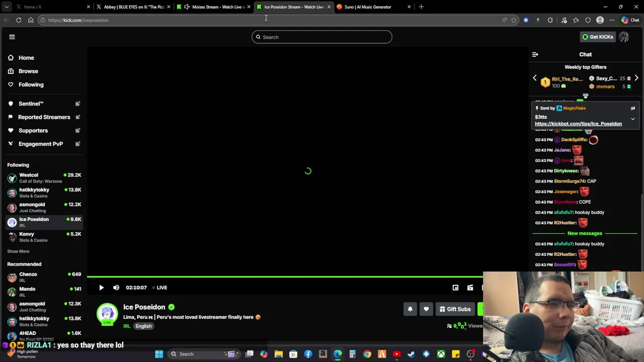Open Sentinel in the sidebar

tap(44, 104)
